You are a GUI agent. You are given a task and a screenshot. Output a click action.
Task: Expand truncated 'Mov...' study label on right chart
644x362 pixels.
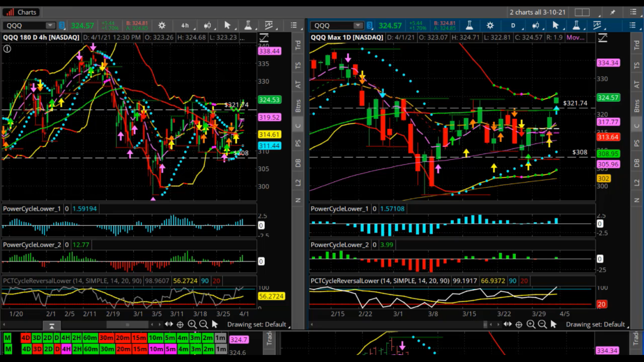point(575,38)
